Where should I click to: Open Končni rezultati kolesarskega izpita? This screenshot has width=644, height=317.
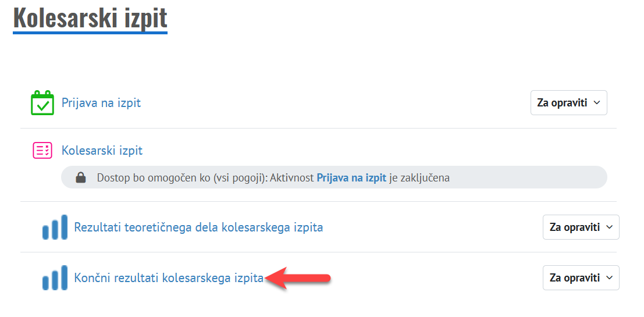pyautogui.click(x=169, y=278)
